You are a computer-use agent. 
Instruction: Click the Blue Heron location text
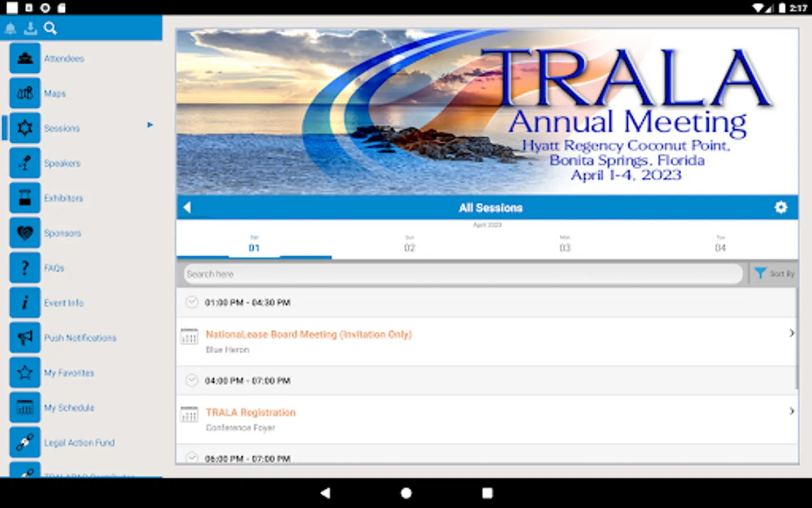pos(227,350)
